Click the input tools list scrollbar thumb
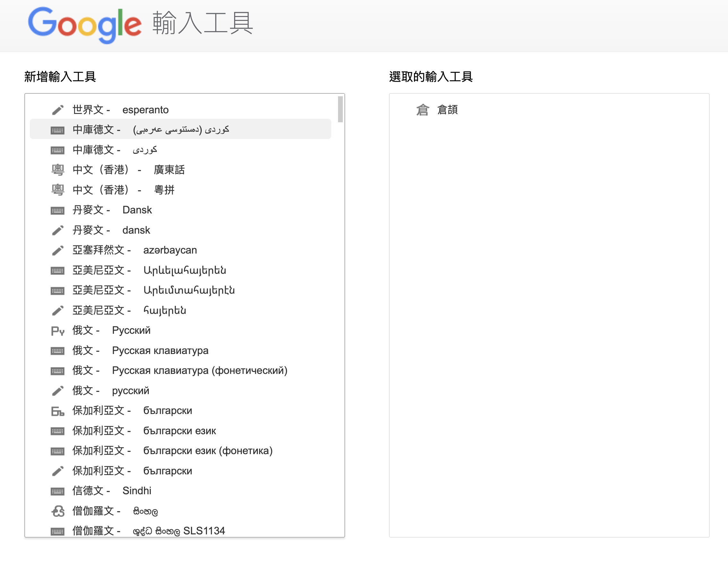The width and height of the screenshot is (728, 561). [x=340, y=109]
